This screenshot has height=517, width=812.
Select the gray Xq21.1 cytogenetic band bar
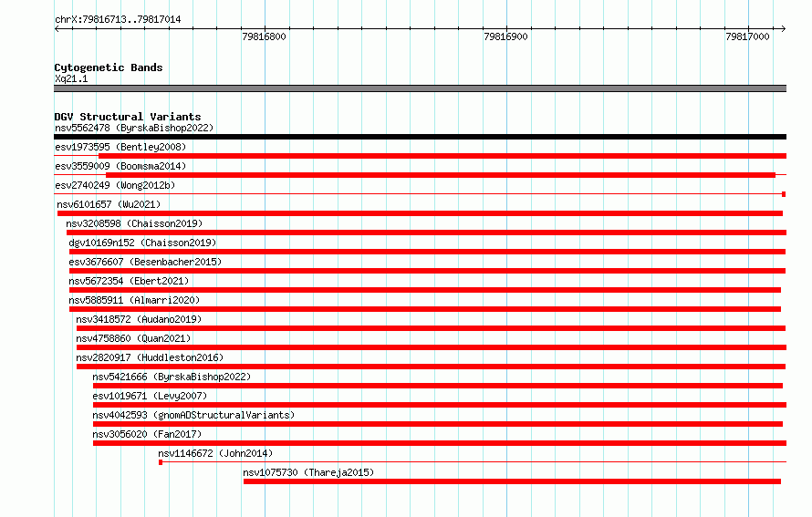(420, 88)
